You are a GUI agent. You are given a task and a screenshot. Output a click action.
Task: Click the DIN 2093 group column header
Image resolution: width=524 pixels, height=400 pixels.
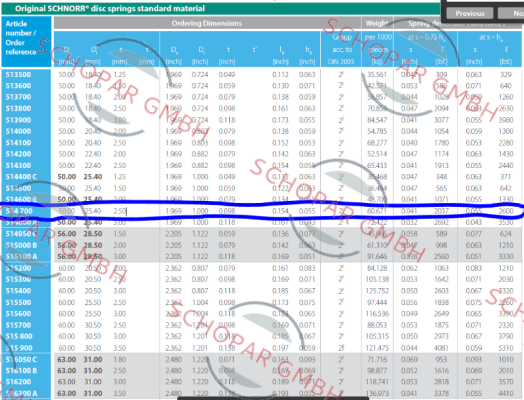[x=341, y=49]
